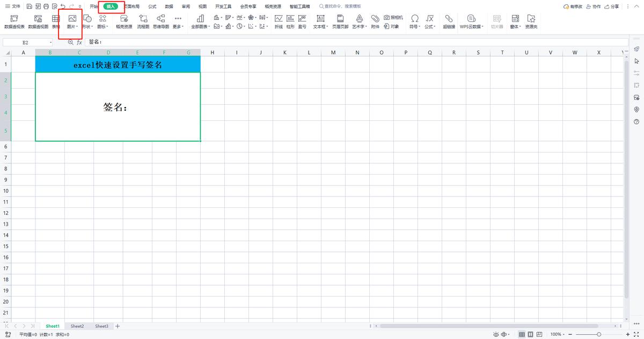Insert a table with the 表格 icon
644x339 pixels.
pyautogui.click(x=56, y=21)
